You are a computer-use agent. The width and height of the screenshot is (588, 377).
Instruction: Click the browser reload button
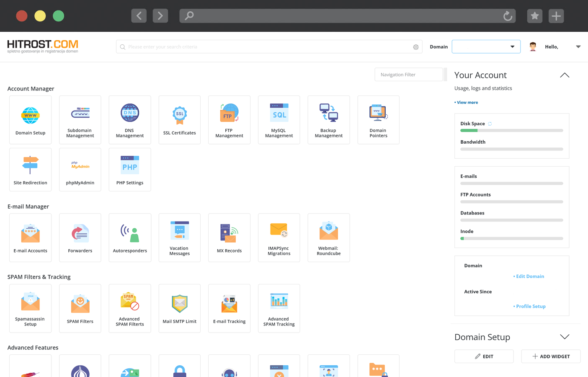(508, 16)
